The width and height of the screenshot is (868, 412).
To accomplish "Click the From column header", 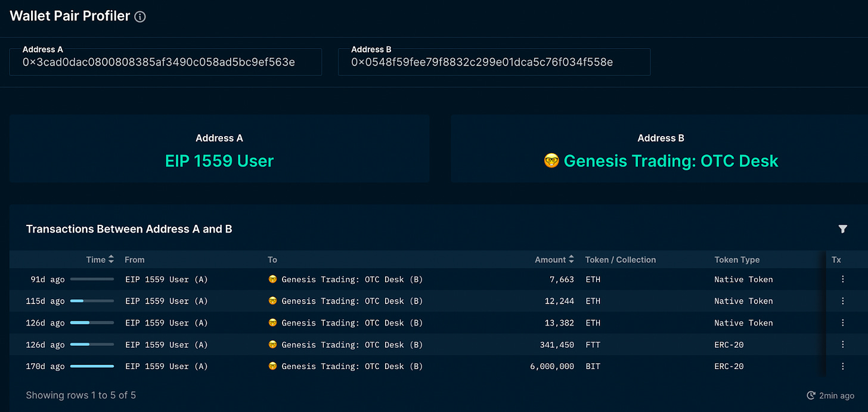I will click(x=135, y=259).
